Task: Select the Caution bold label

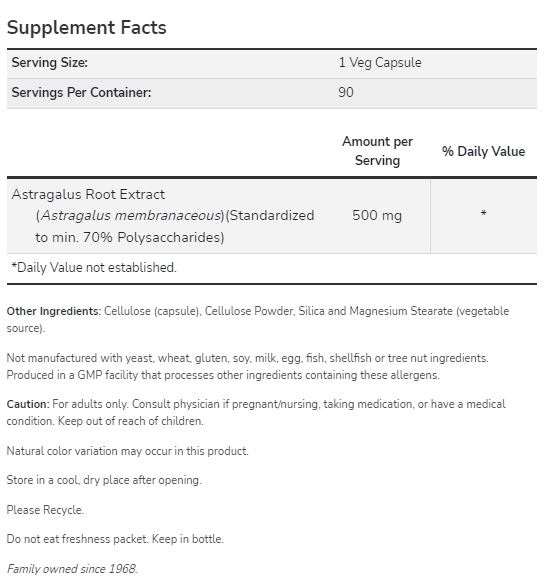Action: click(x=28, y=404)
